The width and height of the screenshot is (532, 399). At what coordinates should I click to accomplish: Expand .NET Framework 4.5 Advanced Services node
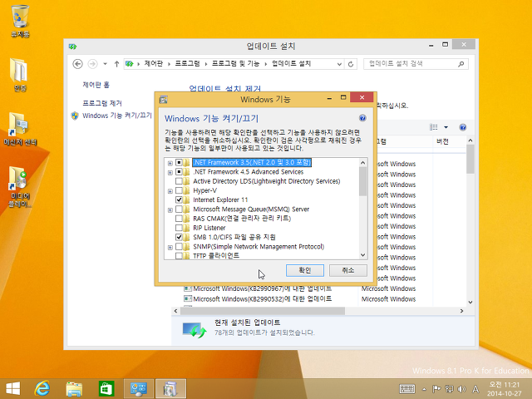[170, 173]
